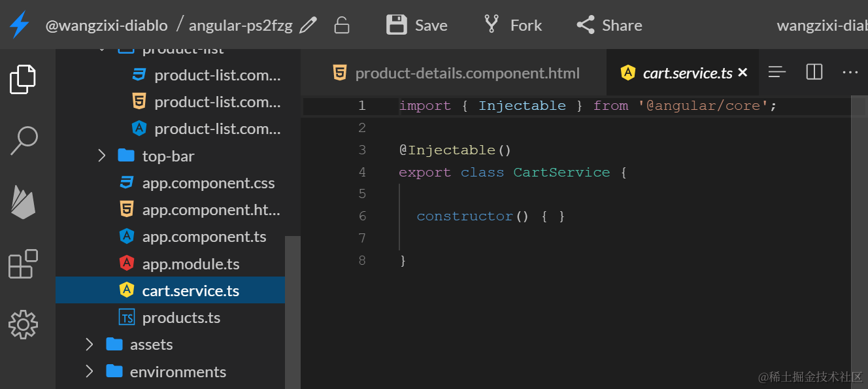This screenshot has height=389, width=868.
Task: Toggle the project lock visibility icon
Action: click(x=341, y=25)
